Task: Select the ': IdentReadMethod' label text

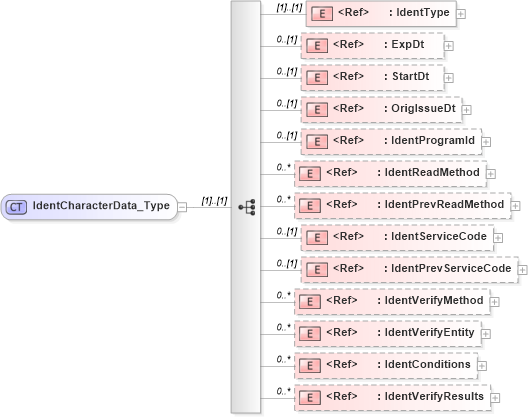Action: [x=428, y=172]
